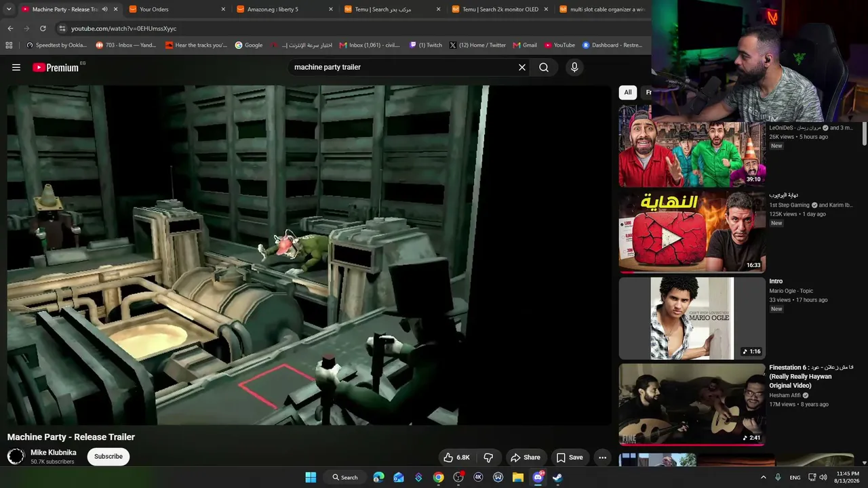Open the clock and date panel
Viewport: 868px width, 488px height.
[849, 477]
